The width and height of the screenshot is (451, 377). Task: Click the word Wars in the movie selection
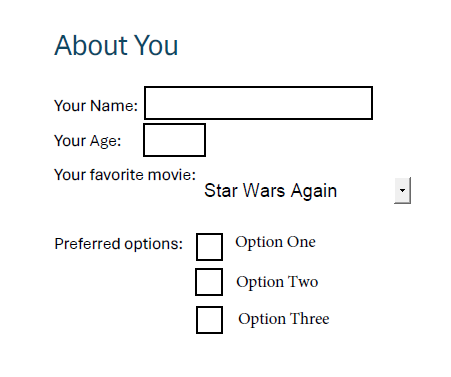[x=264, y=190]
